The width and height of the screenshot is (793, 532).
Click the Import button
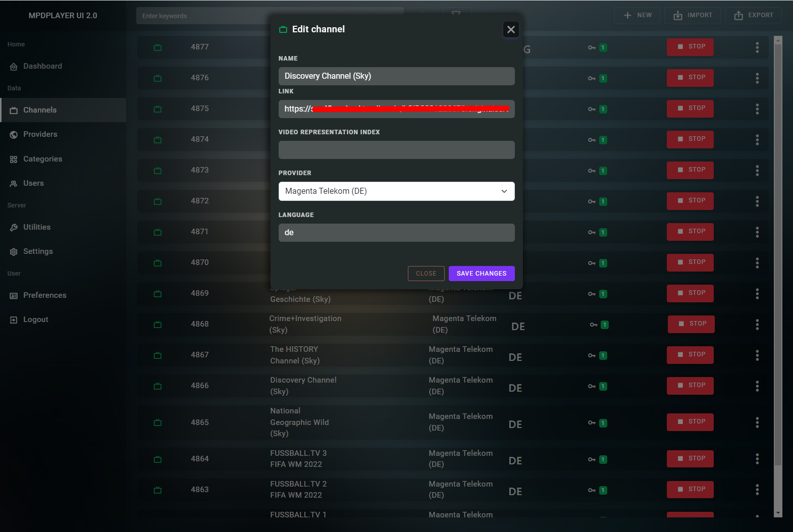coord(693,15)
